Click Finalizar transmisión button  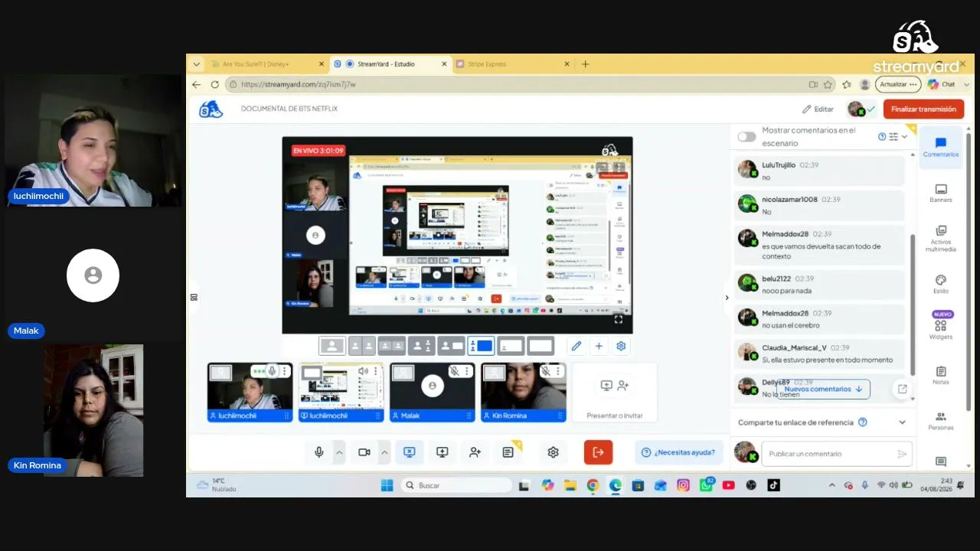tap(923, 109)
